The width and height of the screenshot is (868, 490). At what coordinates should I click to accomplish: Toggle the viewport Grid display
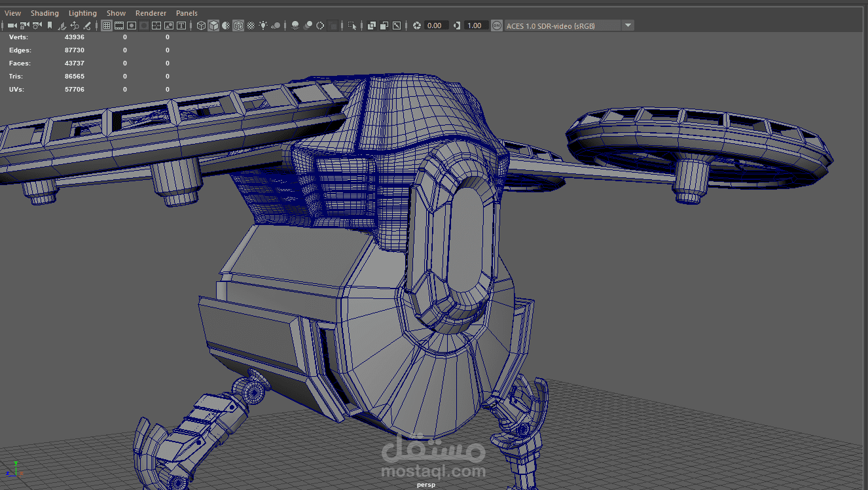(106, 26)
